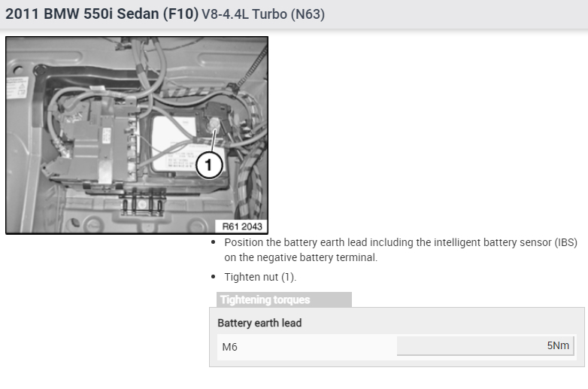Click the Tightening torques header
This screenshot has height=389, width=588.
[x=265, y=299]
